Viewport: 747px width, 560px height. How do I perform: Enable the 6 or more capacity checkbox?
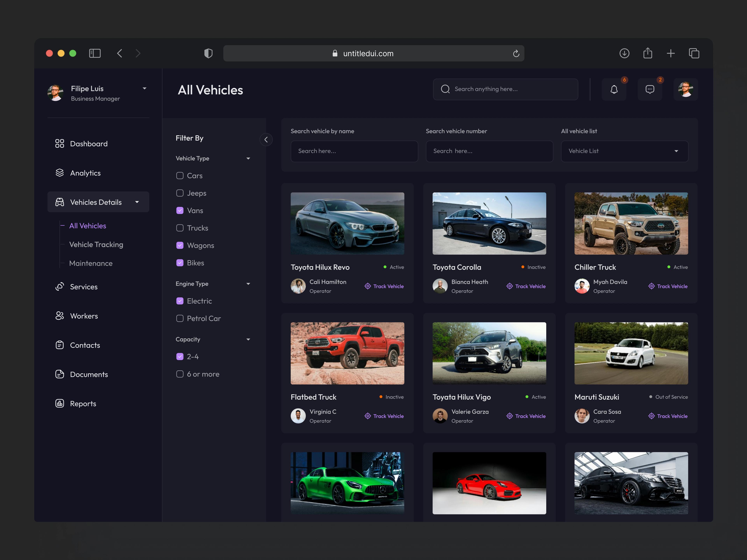[180, 374]
